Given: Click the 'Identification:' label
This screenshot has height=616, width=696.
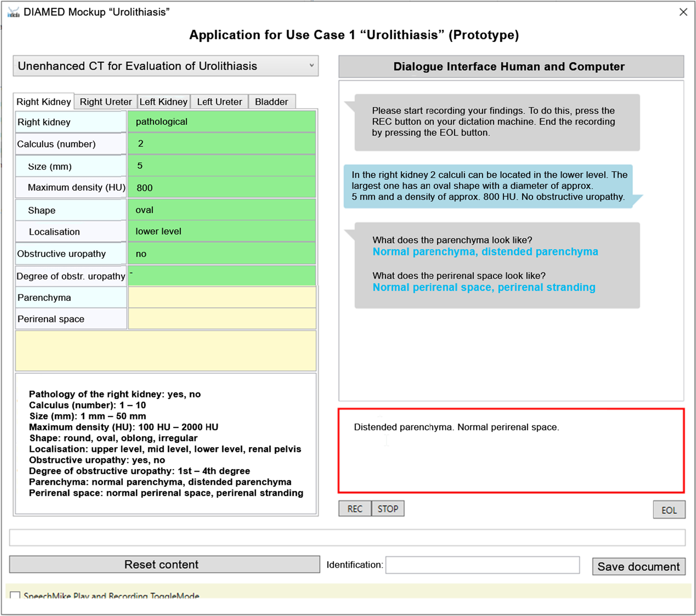Looking at the screenshot, I should pos(355,565).
